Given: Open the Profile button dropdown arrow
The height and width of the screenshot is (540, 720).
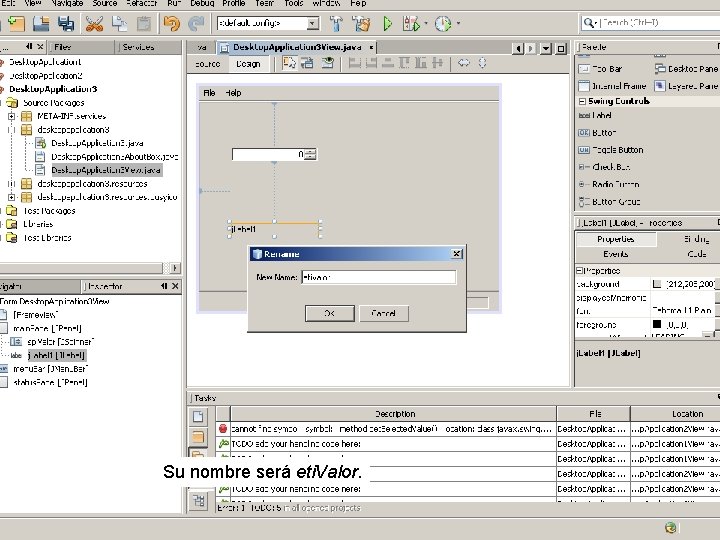Looking at the screenshot, I should coord(458,23).
